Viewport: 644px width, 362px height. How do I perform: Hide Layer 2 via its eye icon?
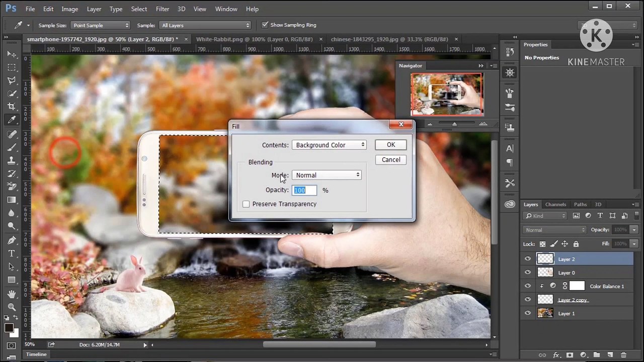(528, 259)
